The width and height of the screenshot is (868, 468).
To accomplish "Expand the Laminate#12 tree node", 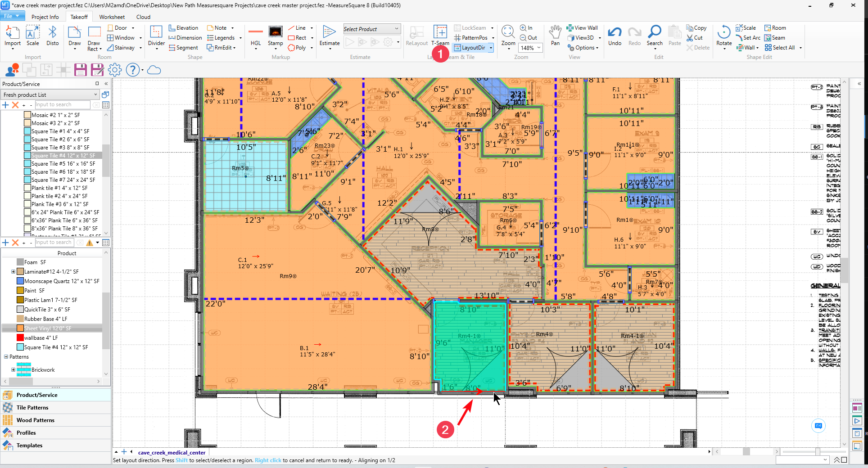I will click(x=13, y=272).
